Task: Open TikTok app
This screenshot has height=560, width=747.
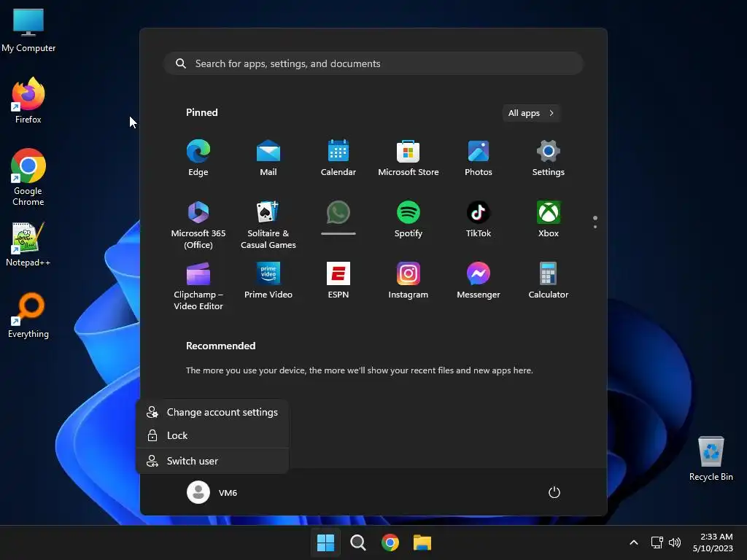Action: [x=479, y=219]
